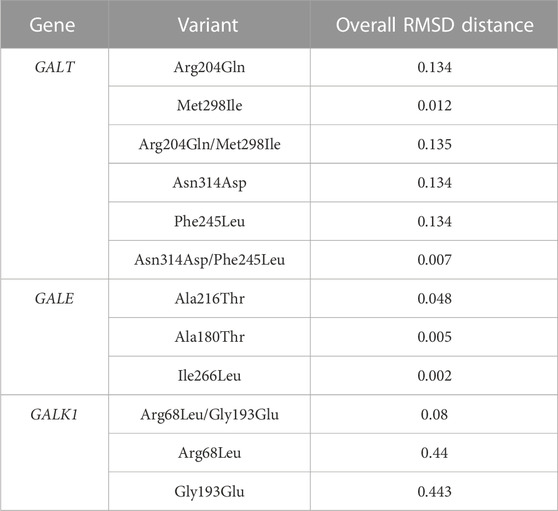558x511 pixels.
Task: Click the Arg204Gln variant cell
Action: (209, 67)
